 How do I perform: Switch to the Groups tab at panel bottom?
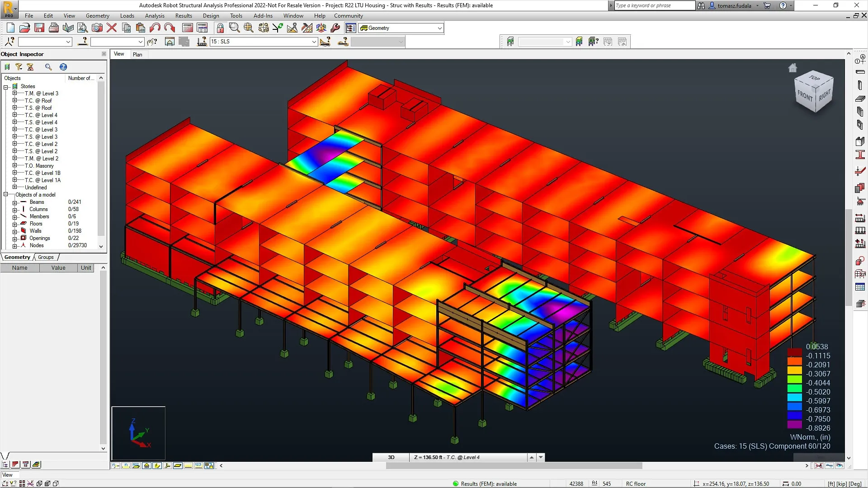45,257
